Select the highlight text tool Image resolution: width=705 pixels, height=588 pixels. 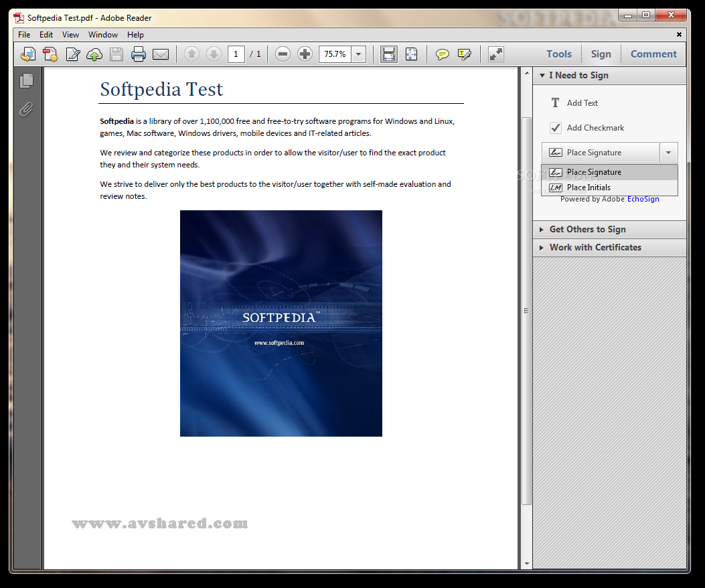coord(465,54)
